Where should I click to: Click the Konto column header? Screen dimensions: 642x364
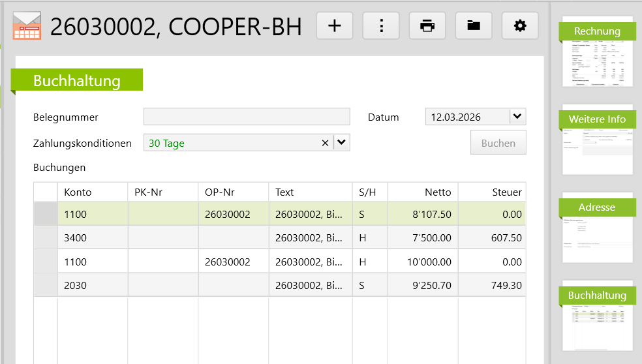click(x=93, y=192)
